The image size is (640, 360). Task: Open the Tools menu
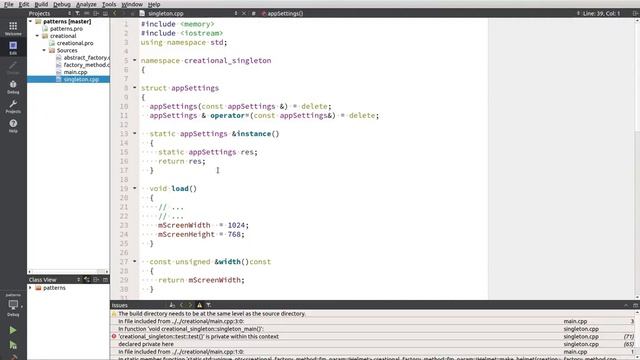[109, 4]
